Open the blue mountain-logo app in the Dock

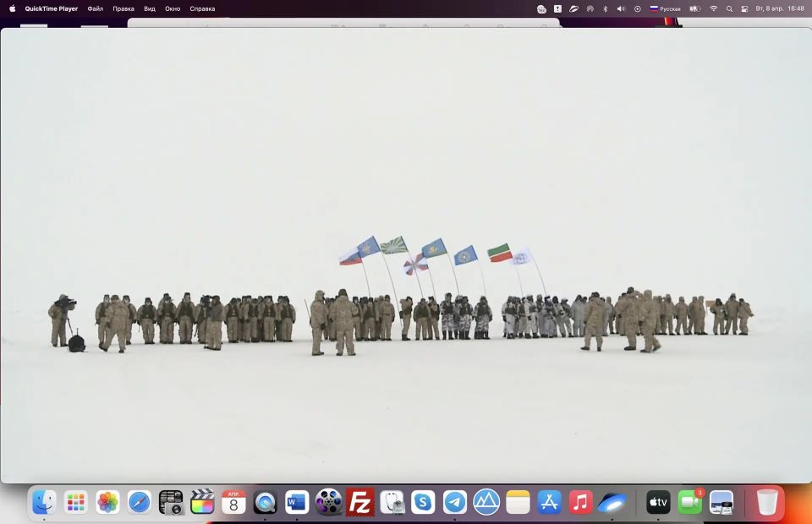[x=486, y=502]
